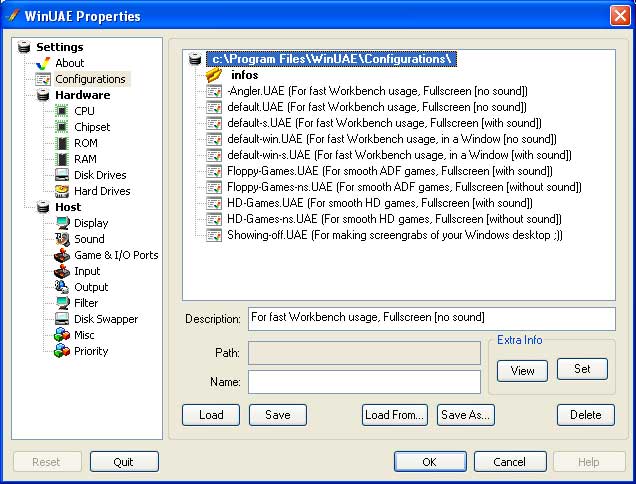Click the Game & I/O Ports joystick icon
Screen dimensions: 636x484
point(62,255)
